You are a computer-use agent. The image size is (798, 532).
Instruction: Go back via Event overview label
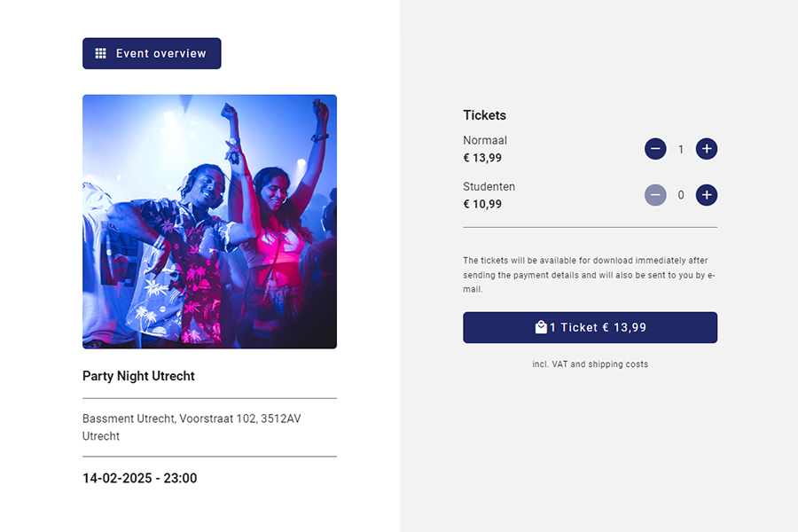(x=161, y=53)
